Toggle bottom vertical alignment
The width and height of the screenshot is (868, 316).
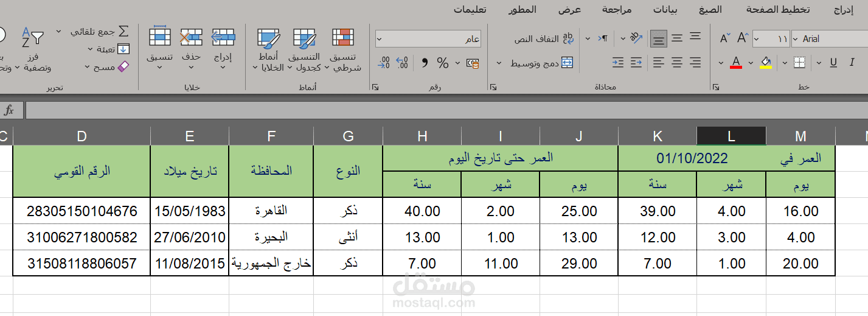click(658, 39)
